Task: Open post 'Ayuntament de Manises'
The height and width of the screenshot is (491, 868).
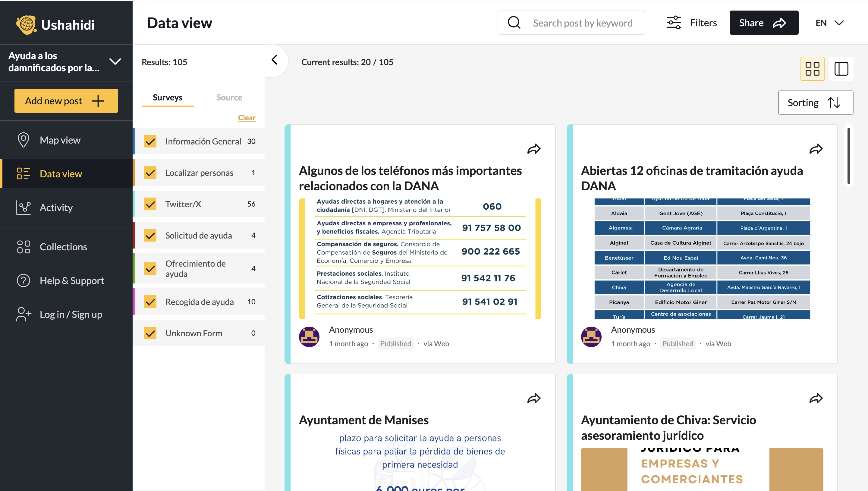Action: click(x=363, y=420)
